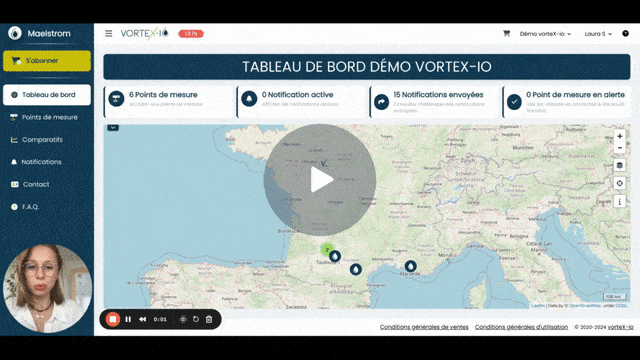
Task: Open Conditions générales de ventes link
Action: [x=424, y=327]
